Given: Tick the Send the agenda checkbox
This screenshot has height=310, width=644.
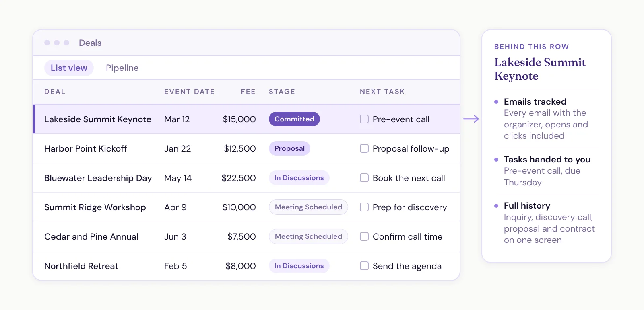Looking at the screenshot, I should [x=364, y=266].
